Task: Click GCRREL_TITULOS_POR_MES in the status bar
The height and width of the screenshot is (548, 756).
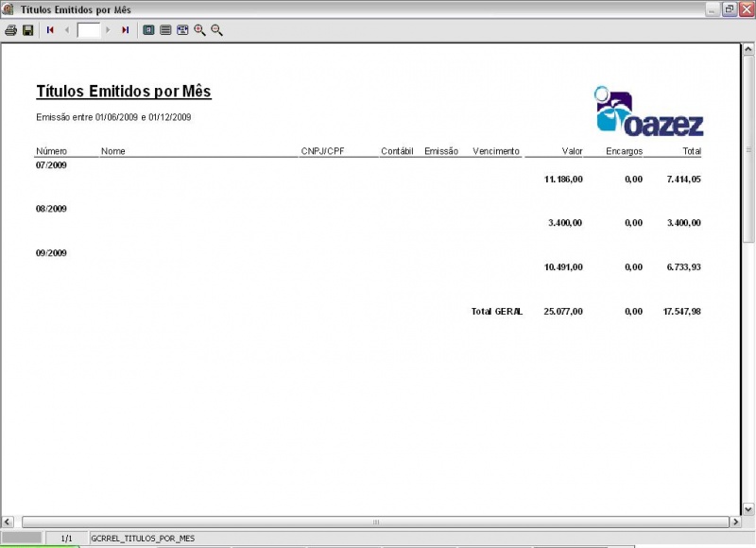Action: coord(144,539)
